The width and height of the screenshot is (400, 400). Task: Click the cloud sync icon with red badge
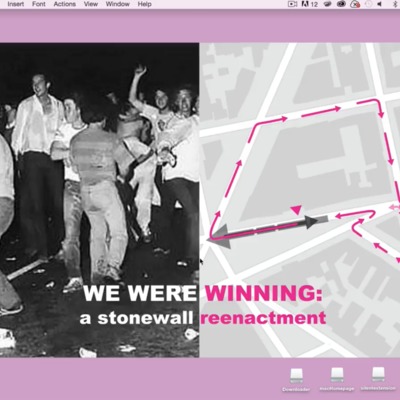[x=354, y=4]
